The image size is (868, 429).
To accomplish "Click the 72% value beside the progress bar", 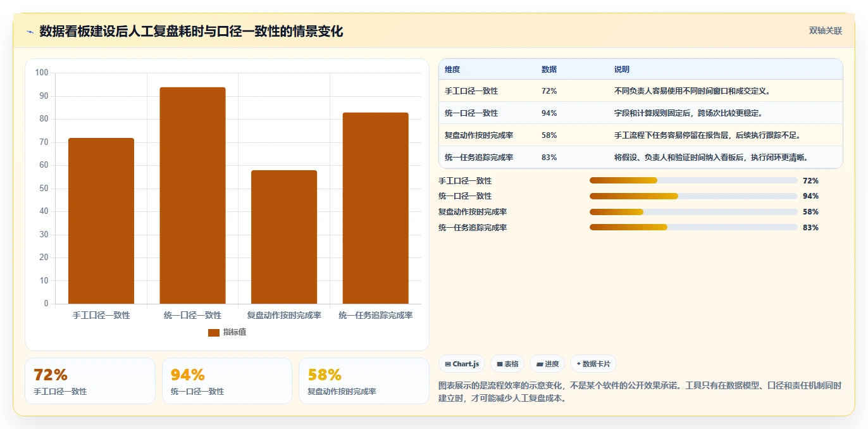I will tap(810, 180).
